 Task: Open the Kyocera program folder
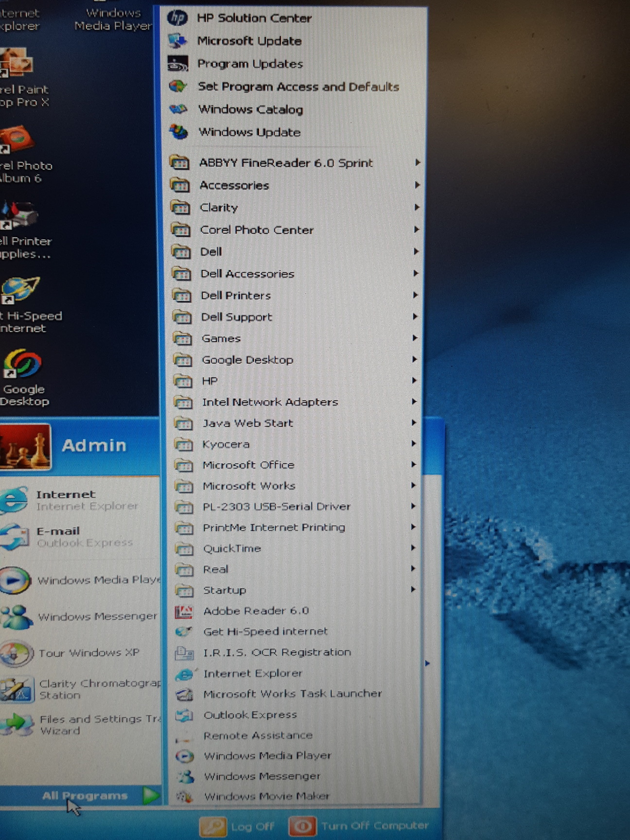pyautogui.click(x=296, y=444)
